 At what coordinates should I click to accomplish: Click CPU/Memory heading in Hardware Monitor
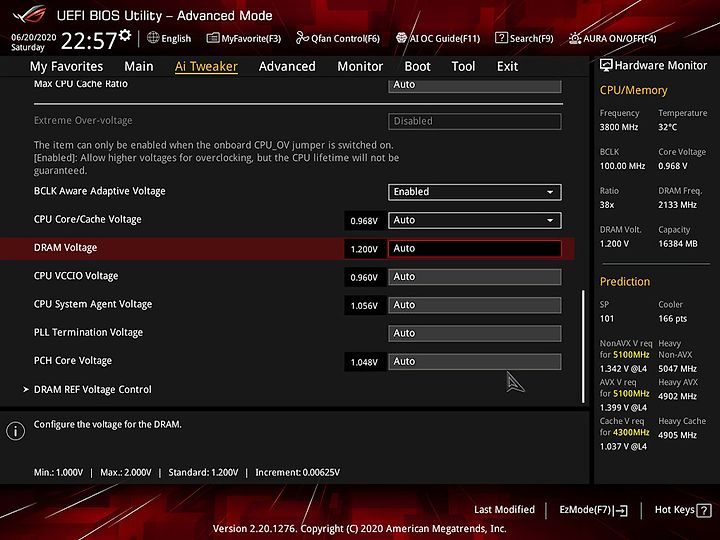pyautogui.click(x=633, y=90)
